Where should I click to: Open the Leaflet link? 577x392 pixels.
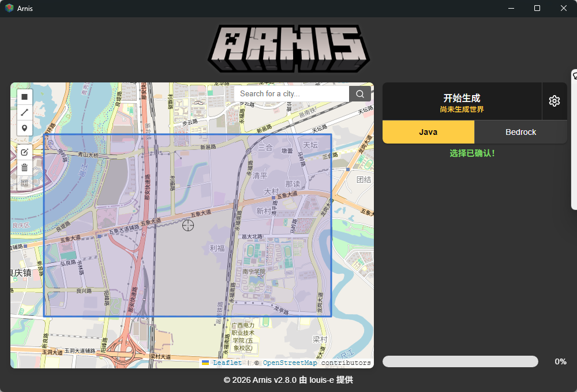coord(227,363)
